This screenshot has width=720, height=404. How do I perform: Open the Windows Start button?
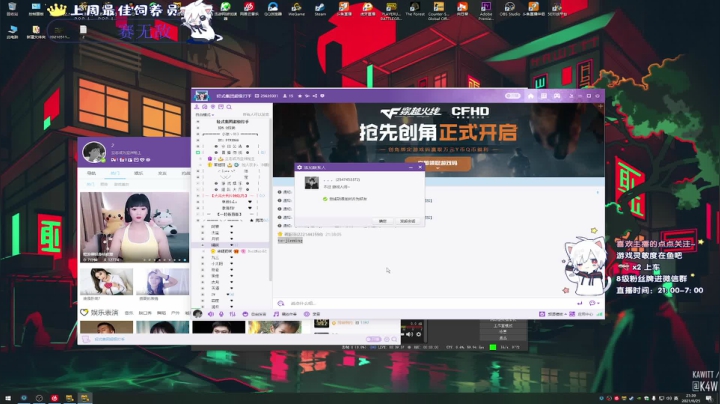[8, 398]
